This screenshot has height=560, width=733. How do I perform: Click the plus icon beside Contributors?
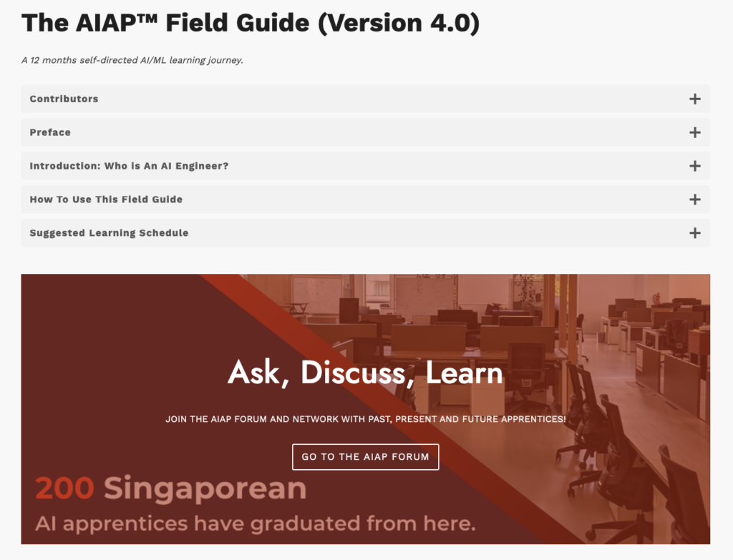coord(694,99)
